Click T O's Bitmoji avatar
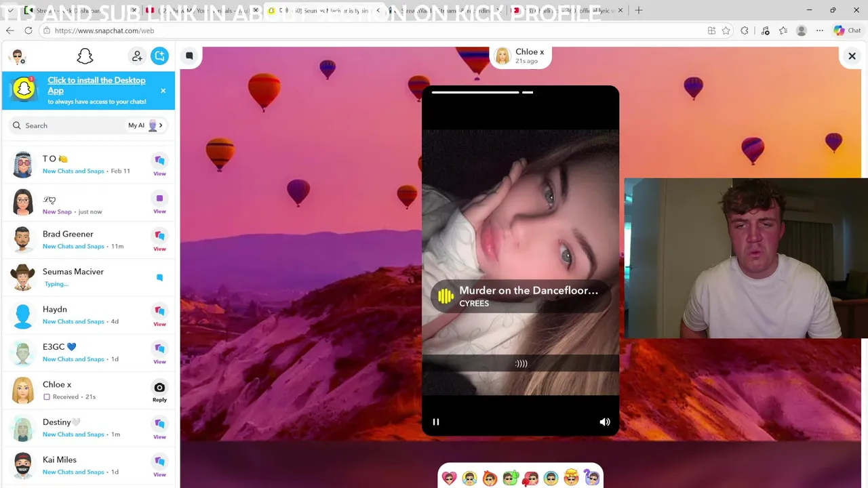The image size is (868, 488). pyautogui.click(x=22, y=165)
